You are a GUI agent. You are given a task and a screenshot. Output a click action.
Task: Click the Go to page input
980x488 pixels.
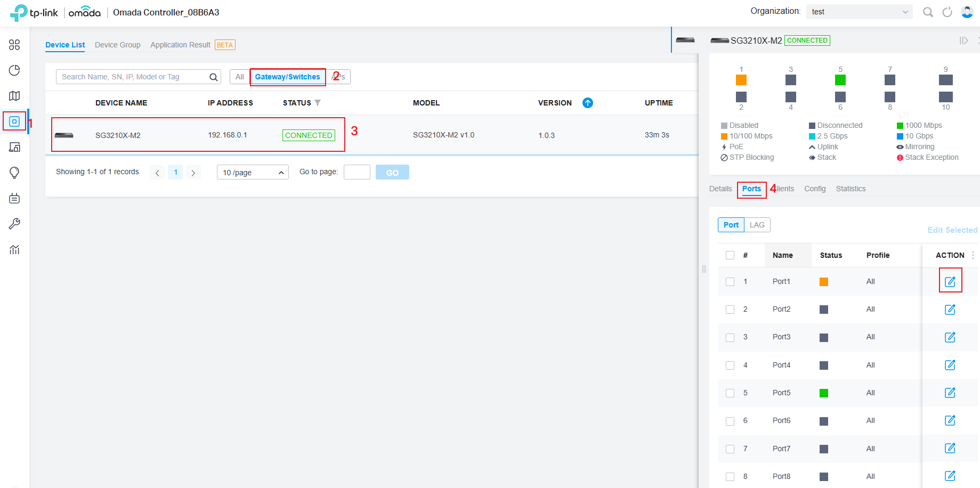(357, 172)
